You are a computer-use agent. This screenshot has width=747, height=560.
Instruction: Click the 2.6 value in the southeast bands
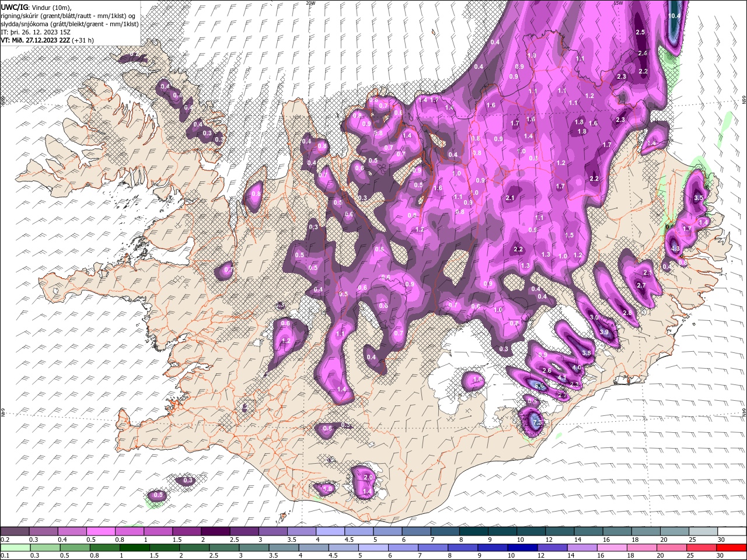[547, 370]
